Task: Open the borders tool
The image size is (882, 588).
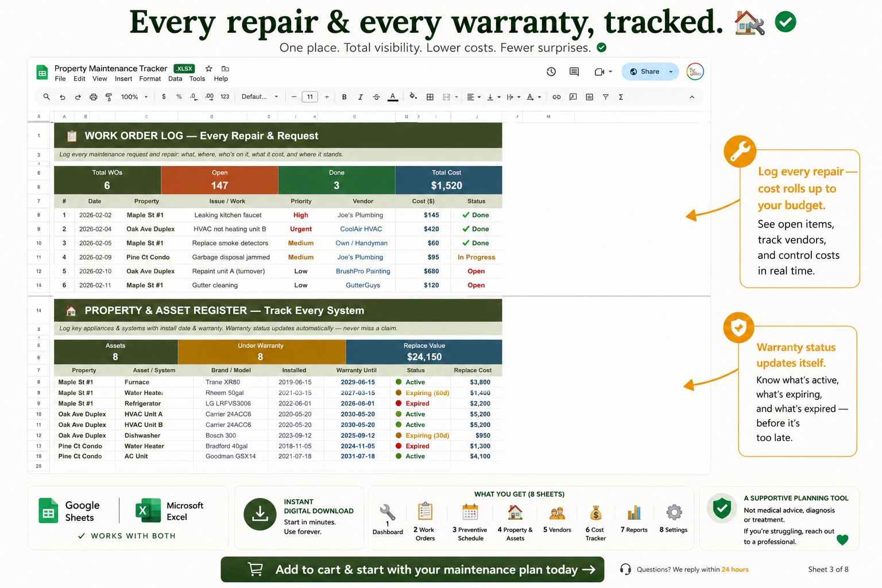Action: tap(430, 97)
